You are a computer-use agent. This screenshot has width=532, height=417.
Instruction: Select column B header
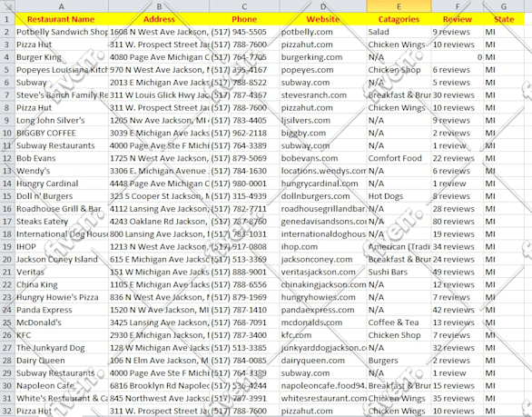click(x=159, y=6)
